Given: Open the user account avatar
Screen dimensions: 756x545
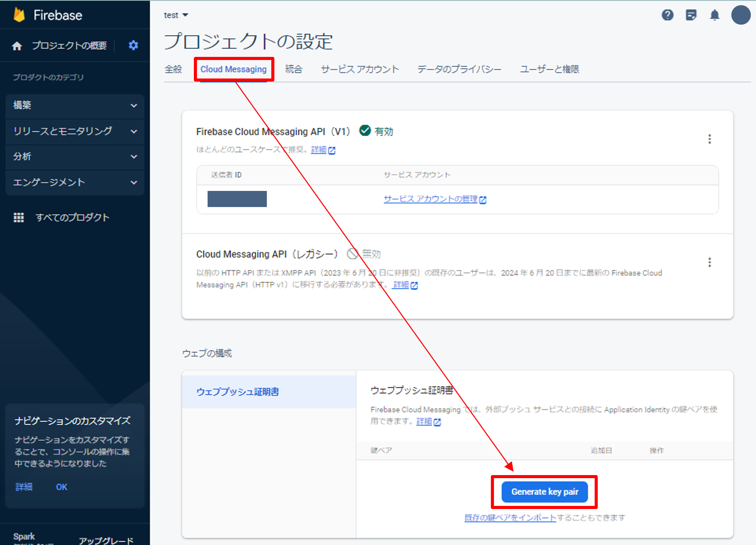Looking at the screenshot, I should [741, 15].
